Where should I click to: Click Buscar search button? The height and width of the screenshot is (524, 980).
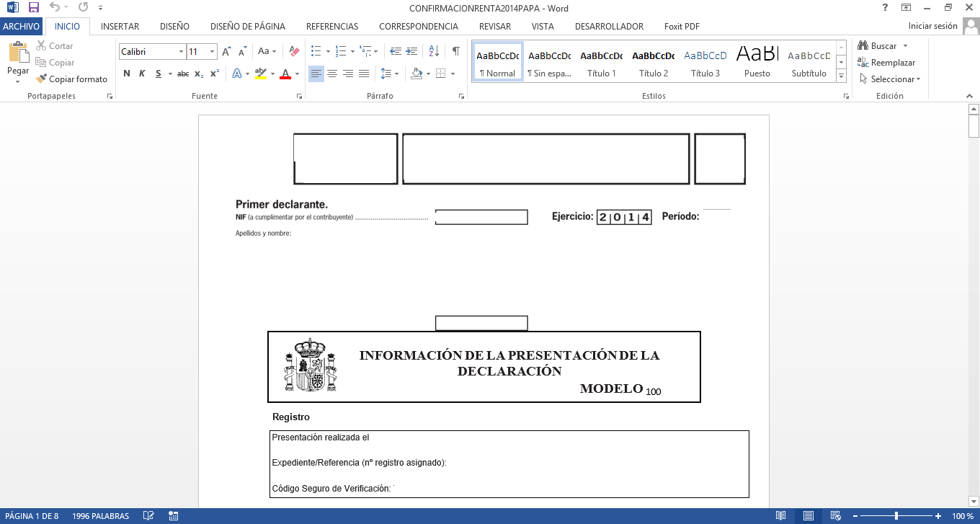[877, 46]
